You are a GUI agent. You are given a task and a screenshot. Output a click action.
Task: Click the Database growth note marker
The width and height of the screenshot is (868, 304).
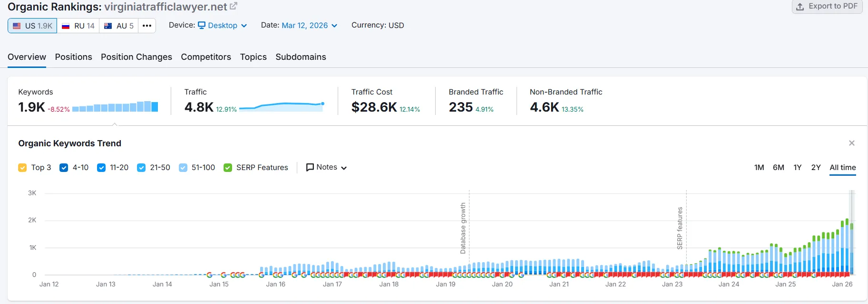463,228
